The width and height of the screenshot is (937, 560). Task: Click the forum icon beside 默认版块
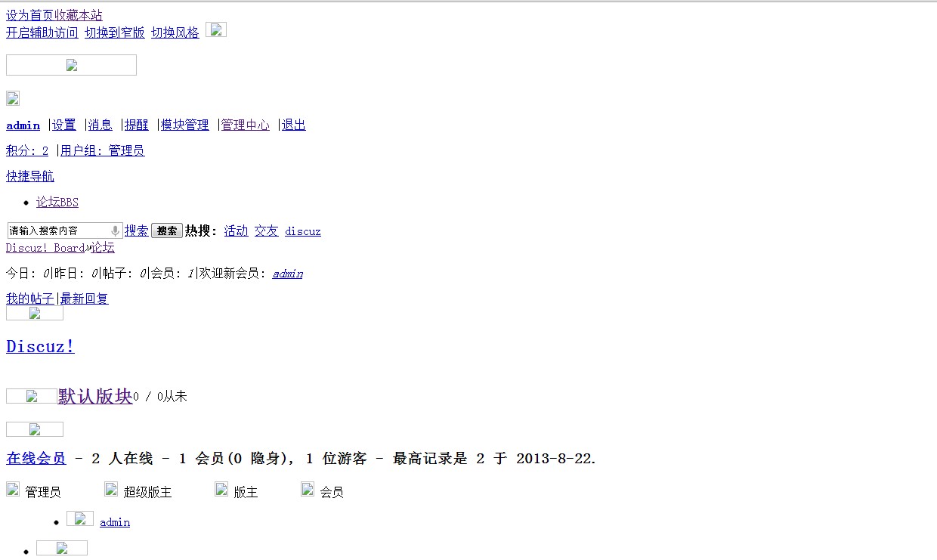pyautogui.click(x=32, y=396)
